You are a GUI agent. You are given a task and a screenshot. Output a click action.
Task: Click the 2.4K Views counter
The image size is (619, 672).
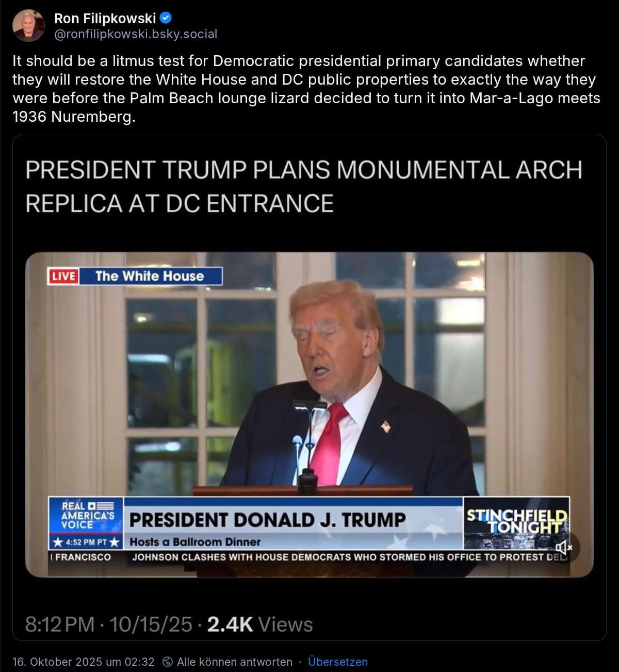259,625
